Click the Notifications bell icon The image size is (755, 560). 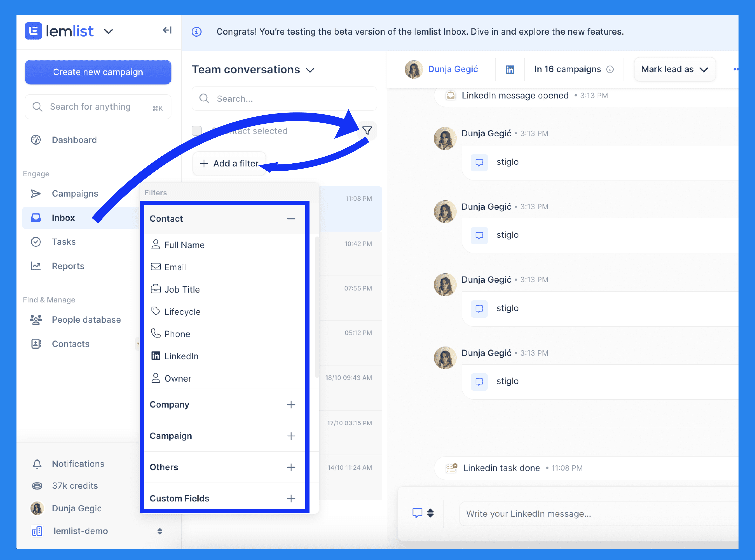coord(37,464)
